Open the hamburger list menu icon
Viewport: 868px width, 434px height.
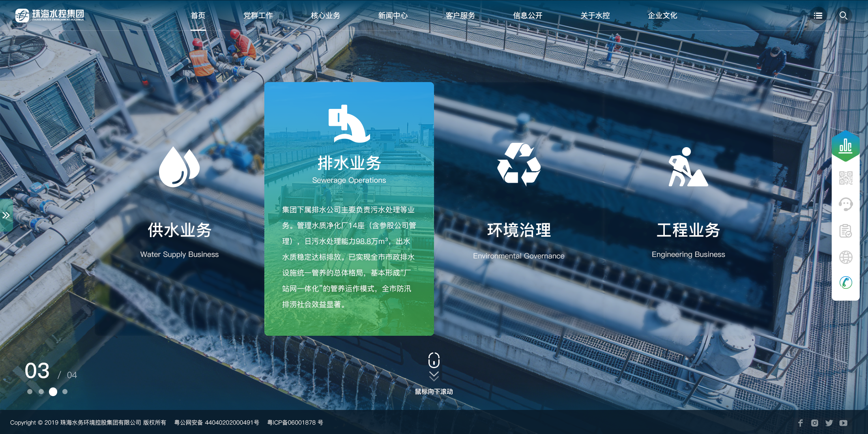[818, 15]
